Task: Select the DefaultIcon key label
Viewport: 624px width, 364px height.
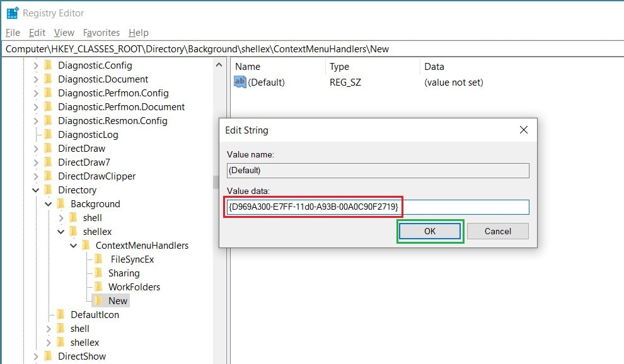Action: 95,315
